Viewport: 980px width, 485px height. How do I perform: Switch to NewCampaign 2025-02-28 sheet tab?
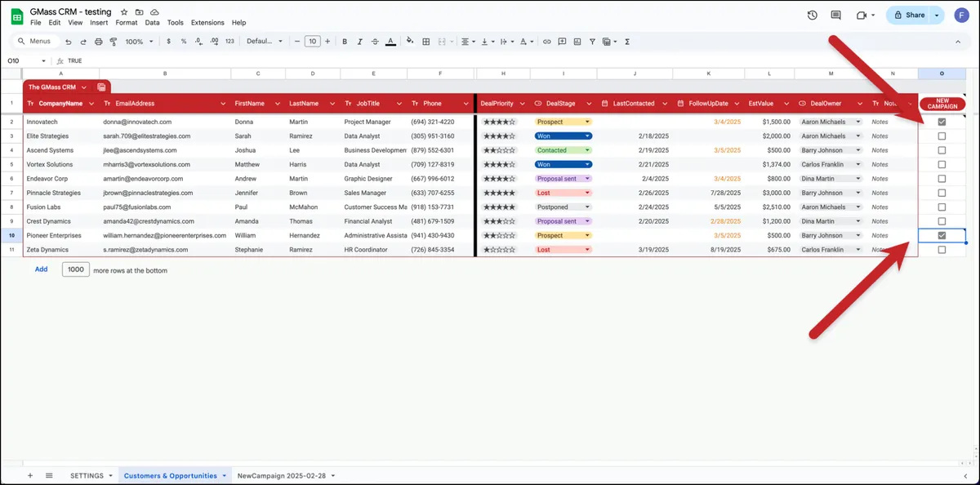(282, 475)
